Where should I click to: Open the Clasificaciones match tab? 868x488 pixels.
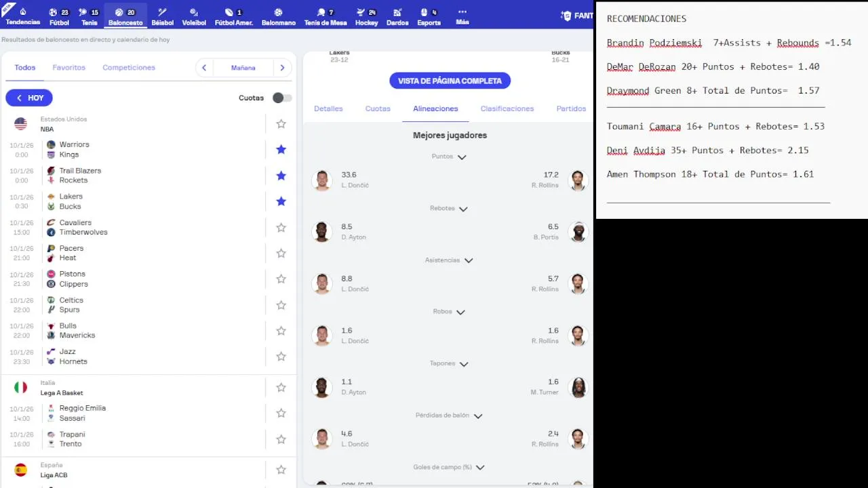[507, 108]
